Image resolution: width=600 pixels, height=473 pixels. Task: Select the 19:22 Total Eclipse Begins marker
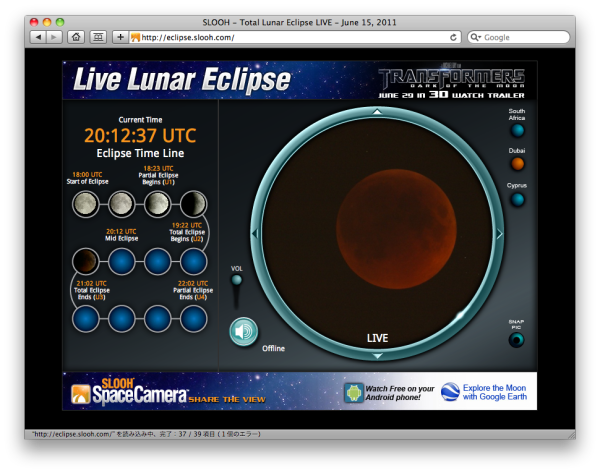193,261
